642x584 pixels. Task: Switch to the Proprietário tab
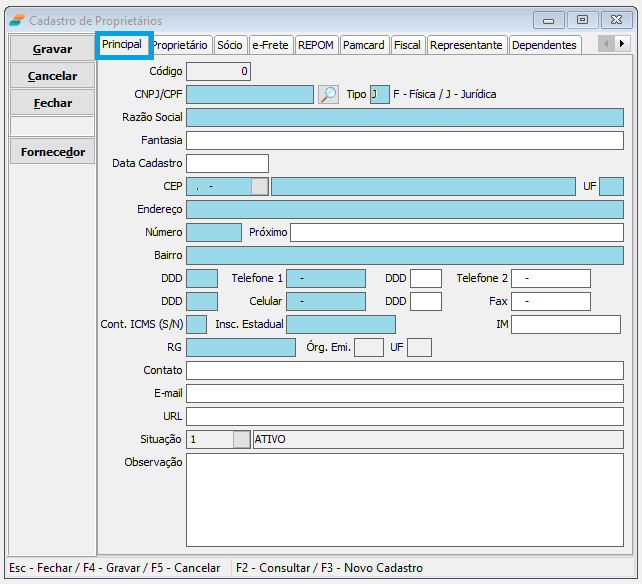click(180, 45)
